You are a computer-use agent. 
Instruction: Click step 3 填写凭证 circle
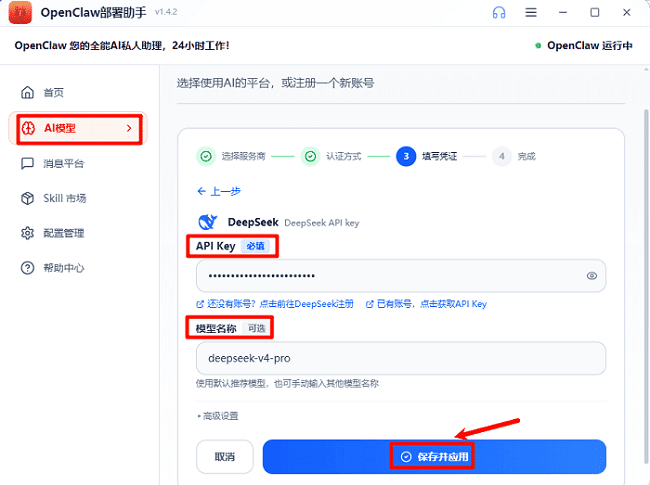tap(406, 156)
